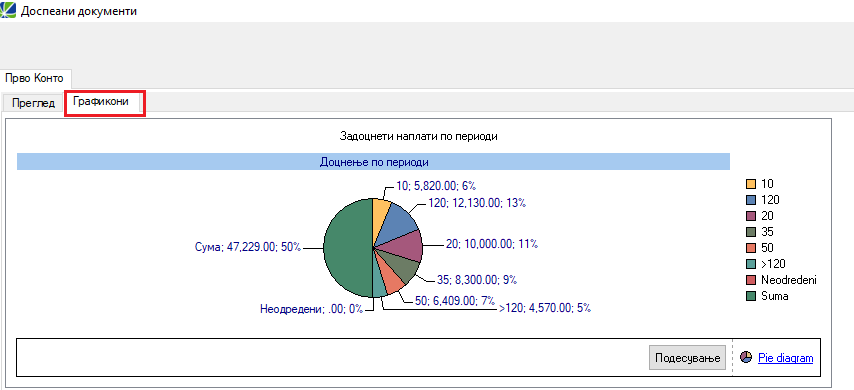The height and width of the screenshot is (390, 854).
Task: Open the Pie diagram link
Action: [x=785, y=358]
